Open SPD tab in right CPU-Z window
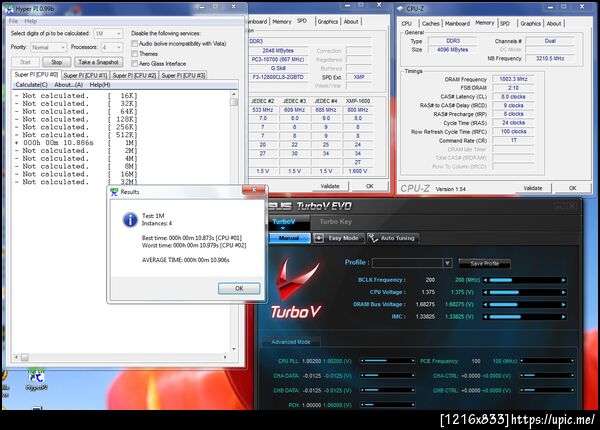Image resolution: width=600 pixels, height=430 pixels. pos(505,23)
